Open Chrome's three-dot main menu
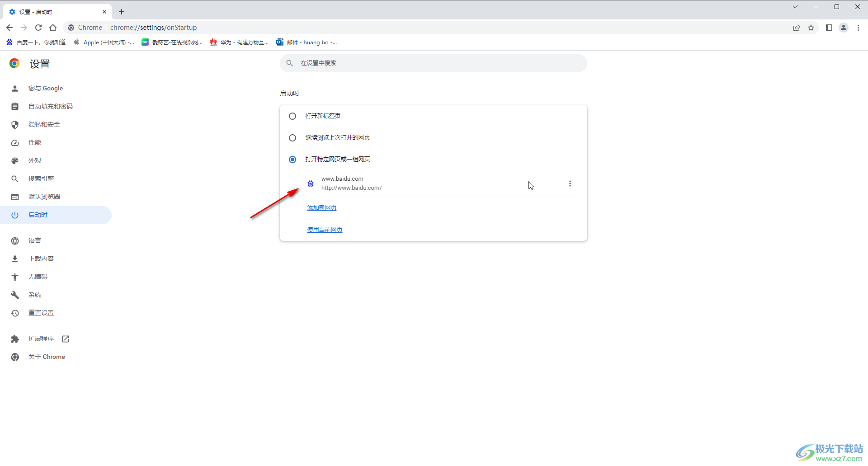Screen dimensions: 868x466 tap(858, 28)
